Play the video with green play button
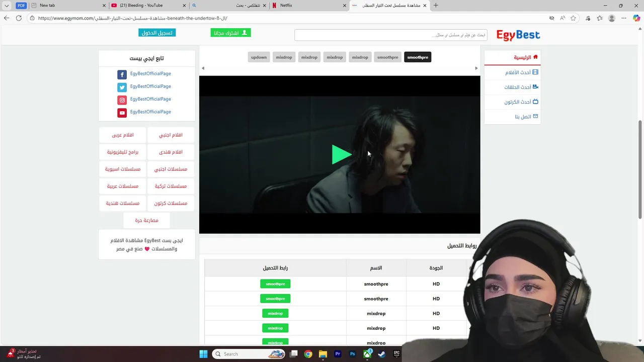Image resolution: width=644 pixels, height=362 pixels. click(342, 154)
